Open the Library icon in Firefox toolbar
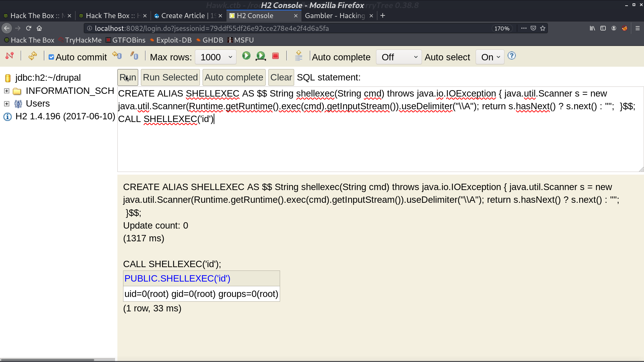This screenshot has width=644, height=362. (592, 28)
